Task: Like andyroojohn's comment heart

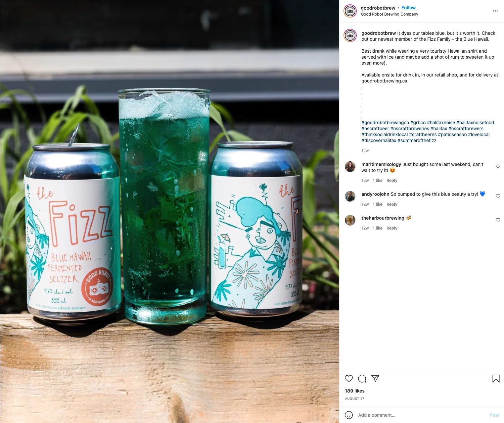Action: click(498, 196)
